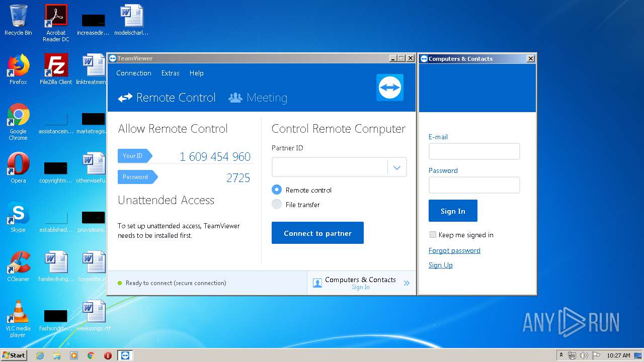Open Internet Explorer from the taskbar
Screen dimensions: 644x362
pos(40,355)
